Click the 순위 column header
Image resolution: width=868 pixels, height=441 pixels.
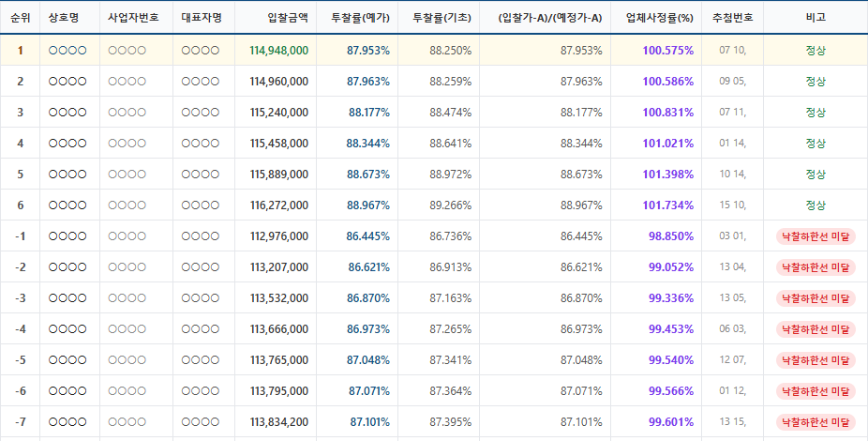point(20,17)
